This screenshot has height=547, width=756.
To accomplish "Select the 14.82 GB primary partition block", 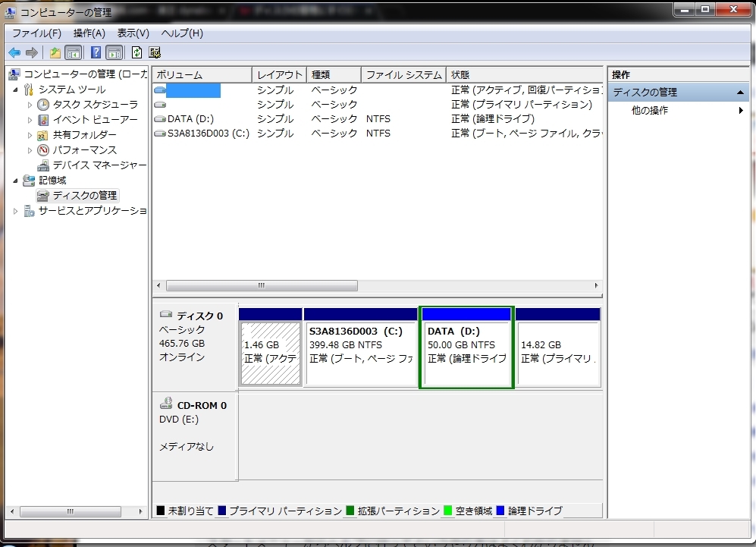I will 558,347.
